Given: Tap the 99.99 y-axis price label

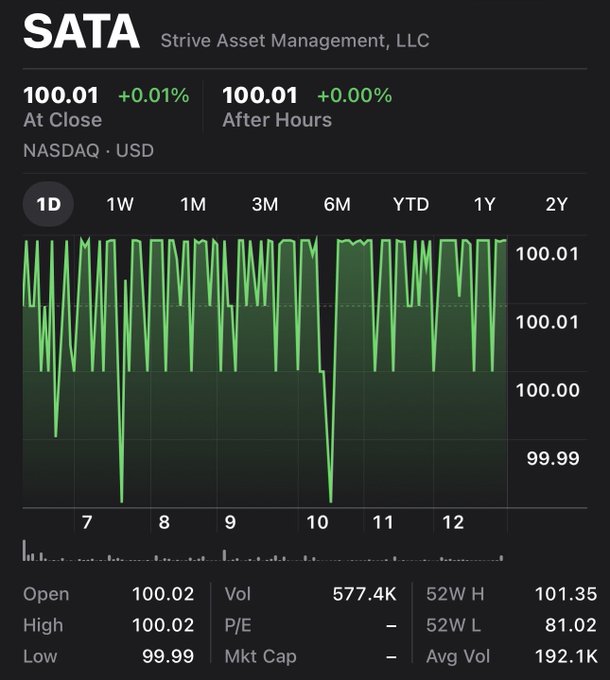Looking at the screenshot, I should coord(553,458).
